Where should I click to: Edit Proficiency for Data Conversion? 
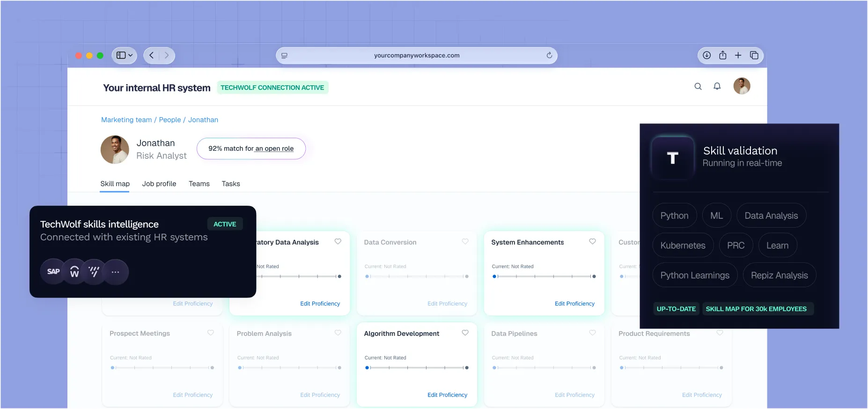(x=448, y=304)
